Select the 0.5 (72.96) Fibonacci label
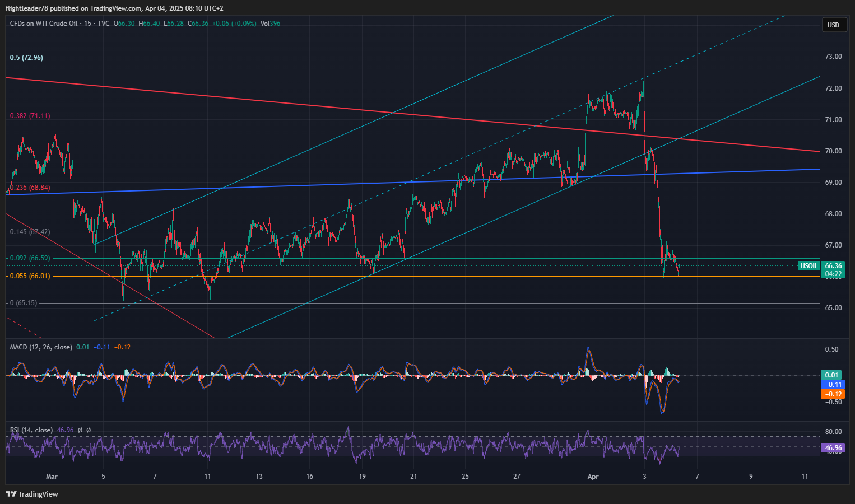 click(x=26, y=58)
